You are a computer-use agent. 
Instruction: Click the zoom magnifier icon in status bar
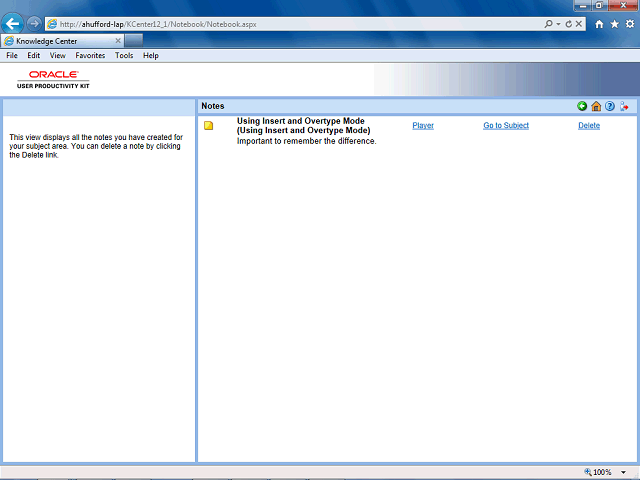click(588, 472)
